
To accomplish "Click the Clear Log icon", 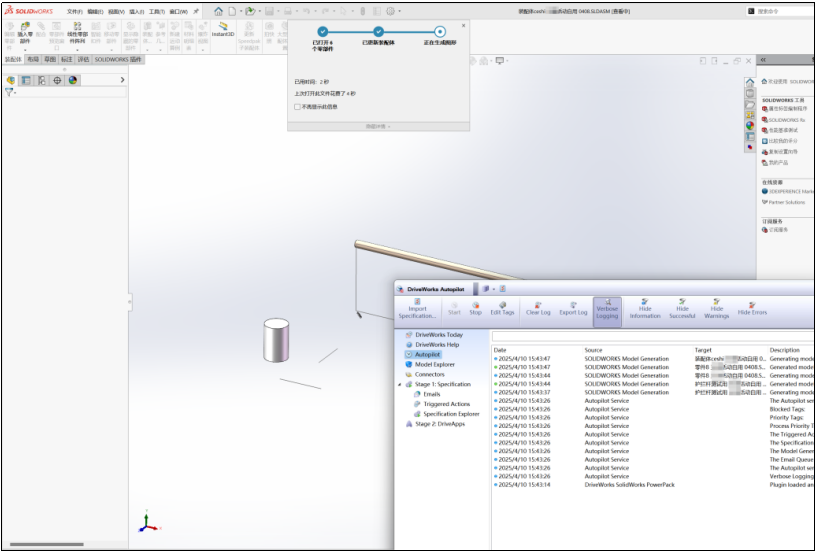I will (x=538, y=308).
